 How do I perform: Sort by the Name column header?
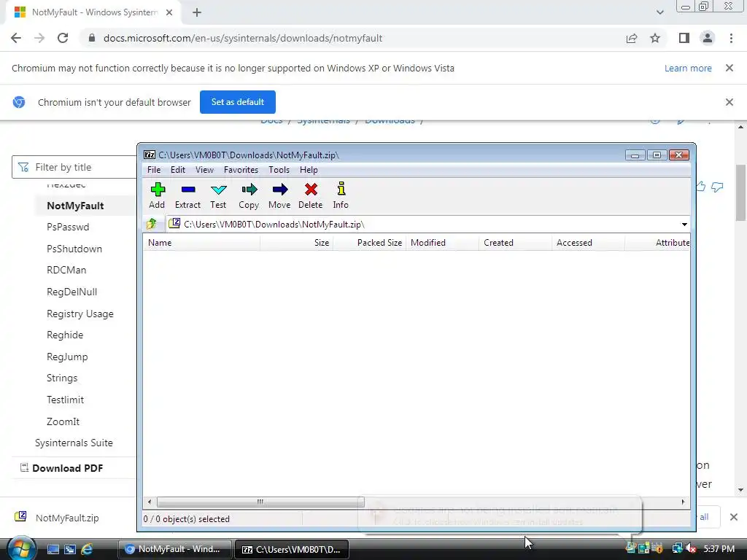point(201,243)
